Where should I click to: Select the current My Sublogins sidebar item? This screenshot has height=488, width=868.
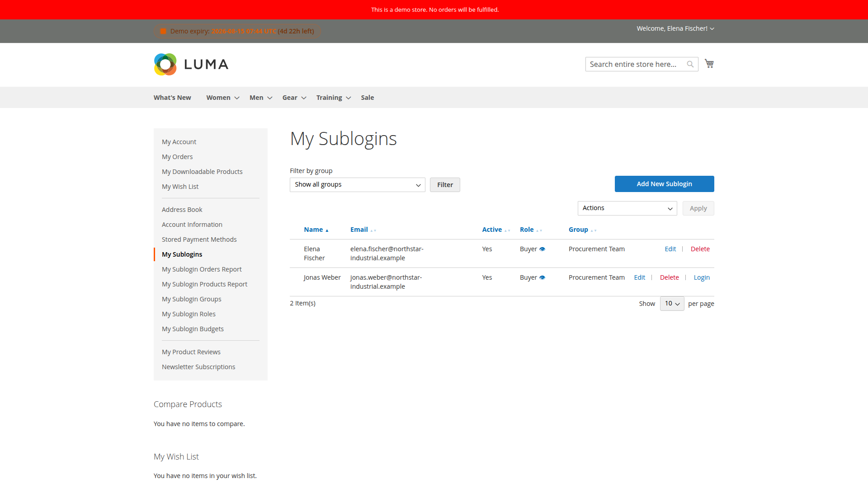[x=182, y=254]
